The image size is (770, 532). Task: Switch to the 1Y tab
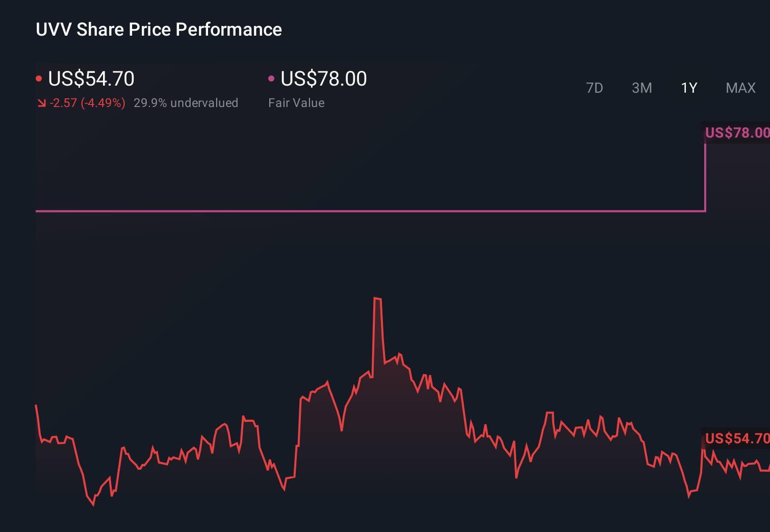pos(689,88)
